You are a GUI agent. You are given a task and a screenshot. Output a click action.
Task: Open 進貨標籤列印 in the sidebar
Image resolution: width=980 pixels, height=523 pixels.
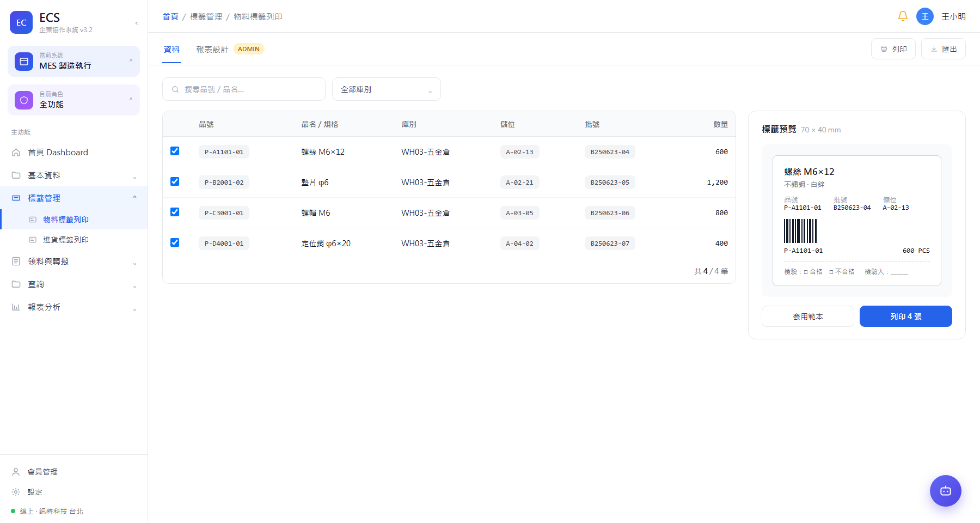coord(73,240)
